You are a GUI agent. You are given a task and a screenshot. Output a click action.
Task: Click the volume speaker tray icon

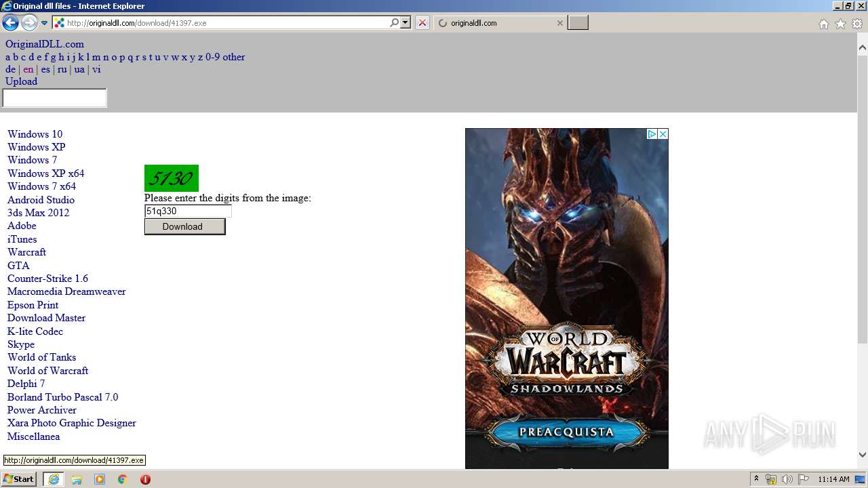coord(787,479)
